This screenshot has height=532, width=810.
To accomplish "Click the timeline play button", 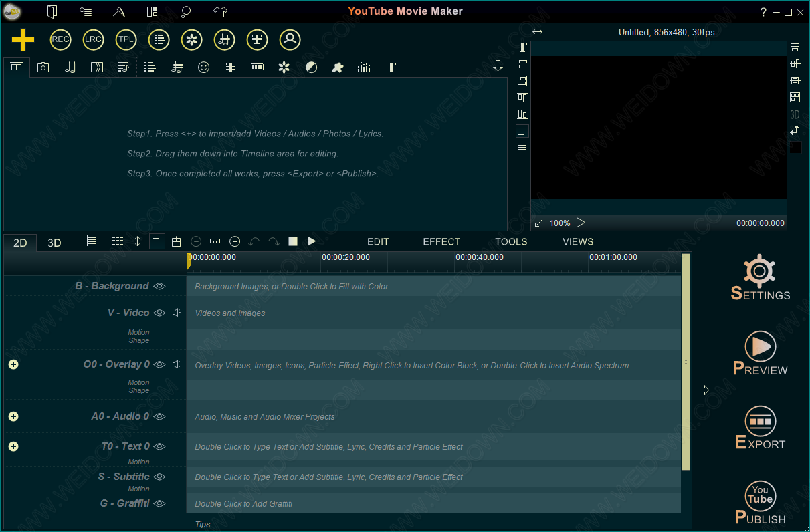I will [x=312, y=241].
